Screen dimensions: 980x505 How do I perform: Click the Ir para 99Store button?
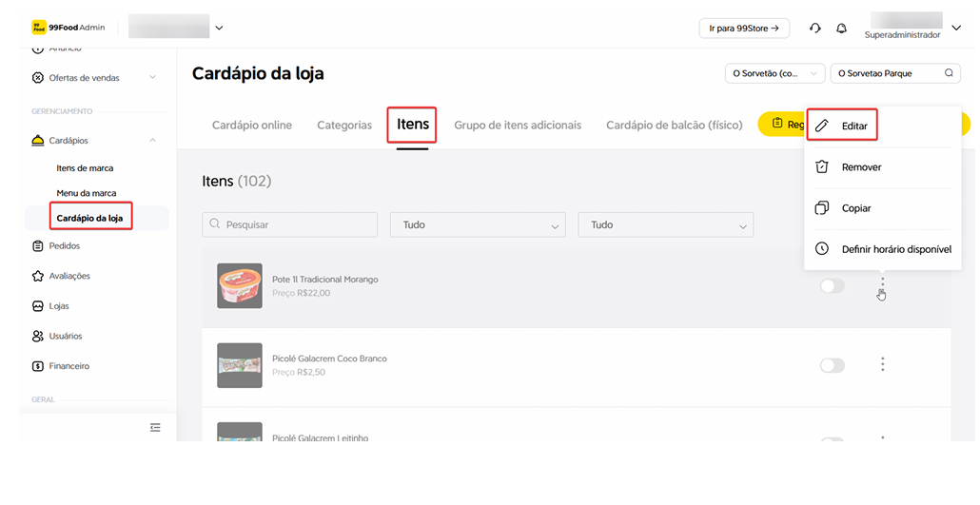744,29
